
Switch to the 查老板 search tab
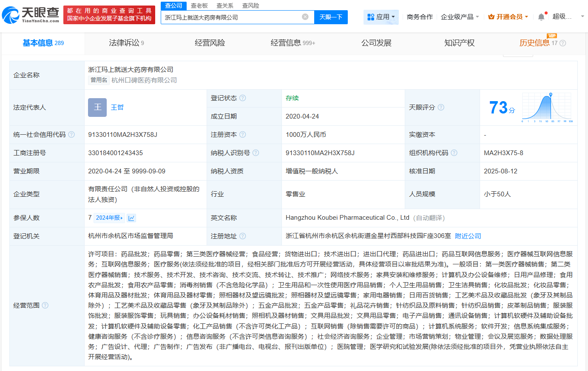199,6
